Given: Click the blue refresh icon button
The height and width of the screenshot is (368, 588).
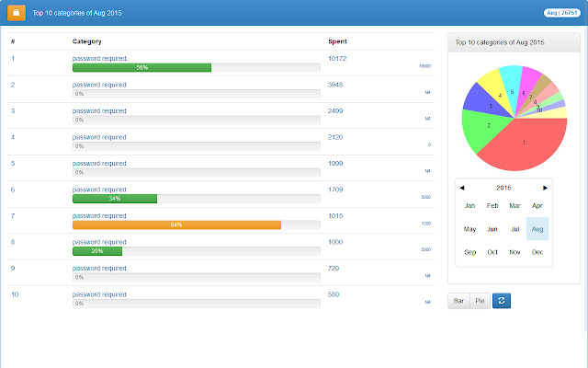Looking at the screenshot, I should click(501, 300).
